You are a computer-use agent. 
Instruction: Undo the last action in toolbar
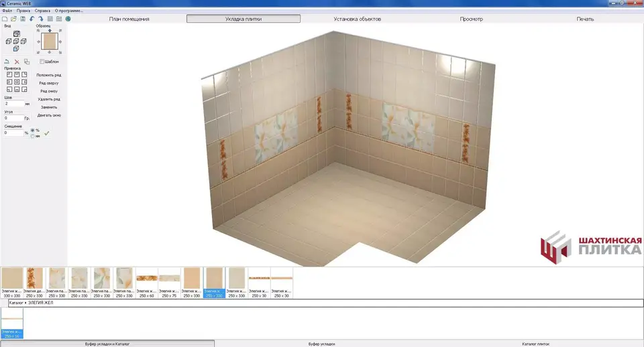point(32,19)
